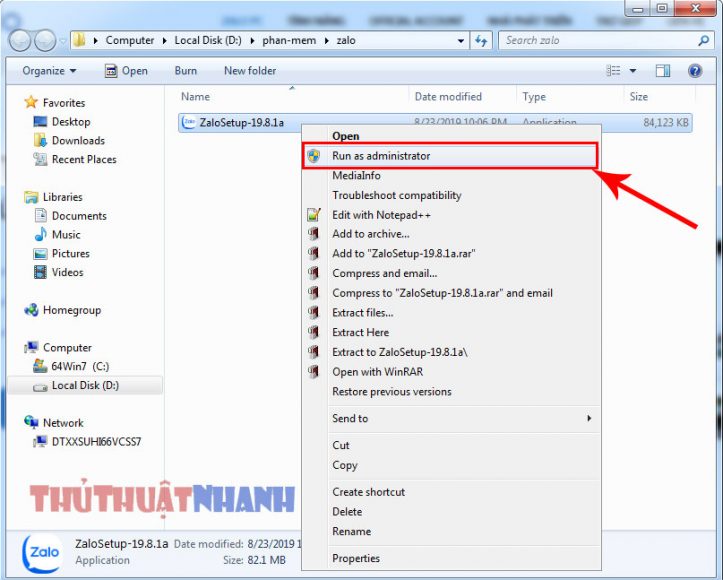The image size is (723, 580).
Task: Click the Computer icon in sidebar
Action: 31,347
